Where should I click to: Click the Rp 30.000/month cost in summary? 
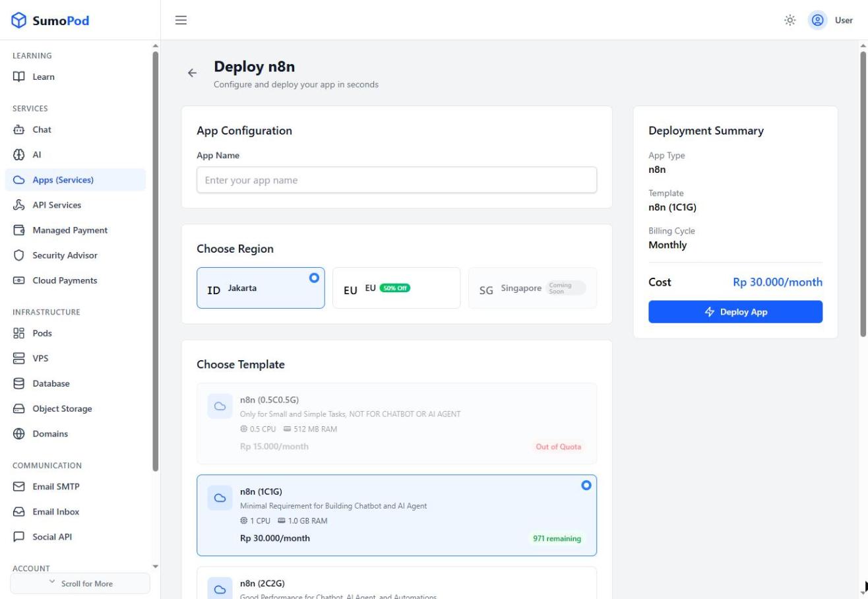(x=778, y=282)
